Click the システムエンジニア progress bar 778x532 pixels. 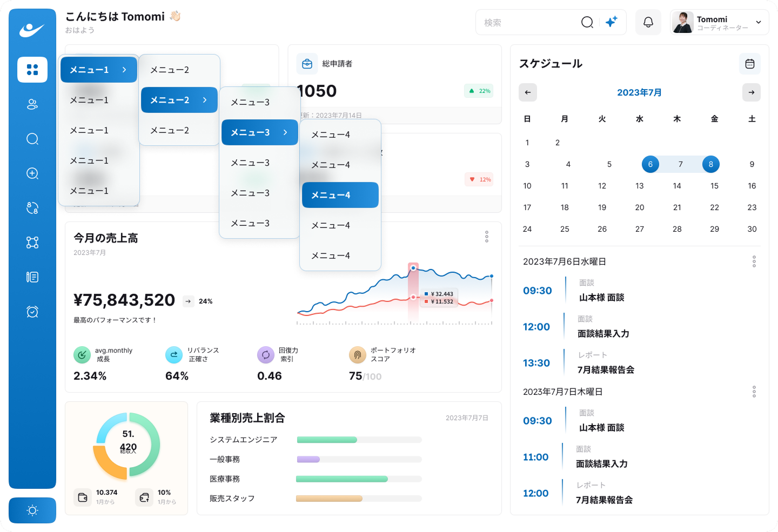[359, 440]
